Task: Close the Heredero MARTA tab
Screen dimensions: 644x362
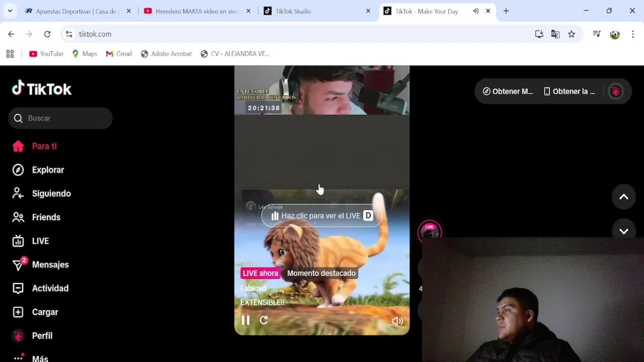Action: click(x=249, y=11)
